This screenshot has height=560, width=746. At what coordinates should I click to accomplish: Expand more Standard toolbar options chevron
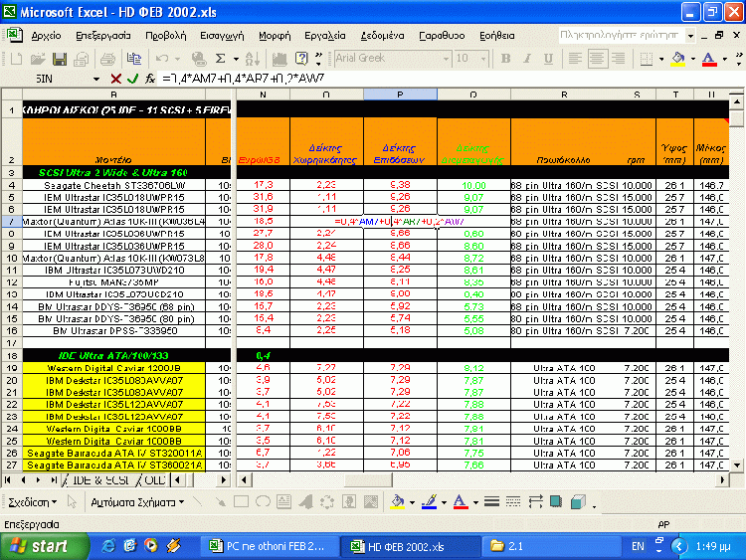click(x=318, y=59)
